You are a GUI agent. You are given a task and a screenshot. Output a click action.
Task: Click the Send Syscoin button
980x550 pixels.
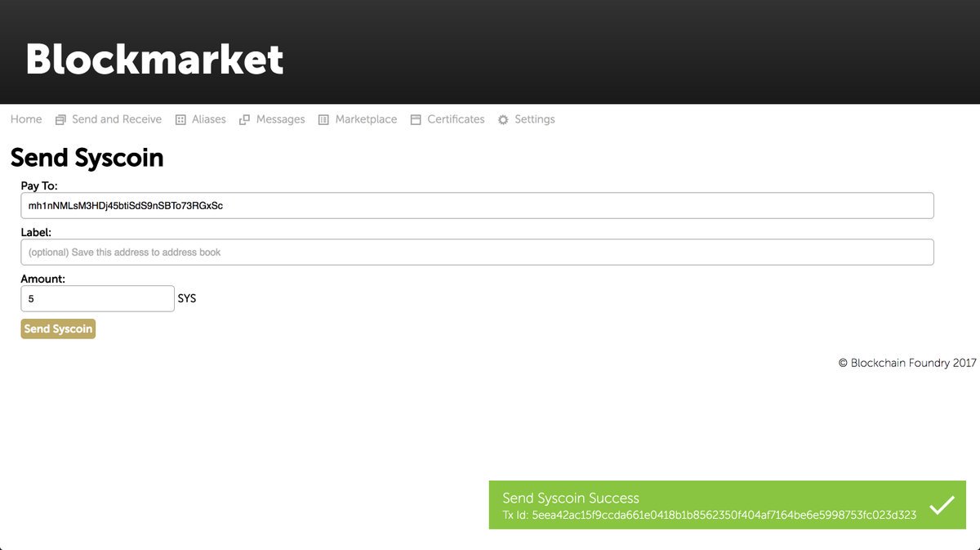coord(58,329)
